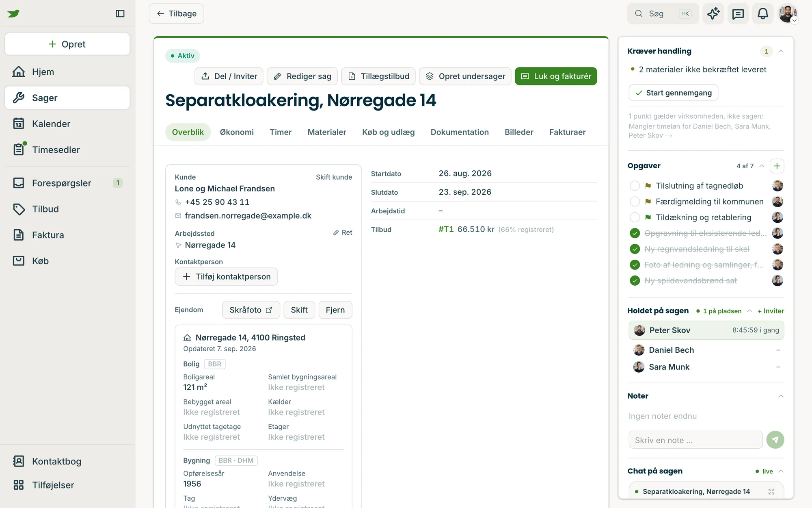Collapse the Holdet på sagen section
This screenshot has width=812, height=508.
click(x=749, y=311)
